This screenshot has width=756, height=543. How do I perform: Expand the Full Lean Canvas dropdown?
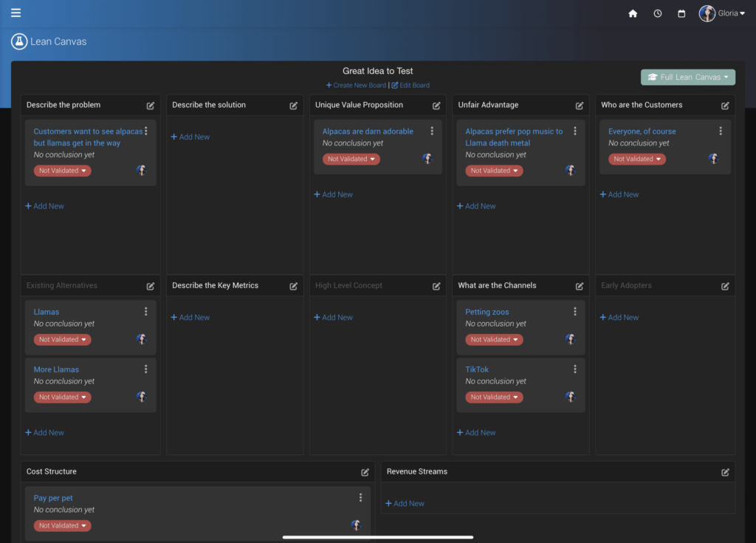pyautogui.click(x=688, y=78)
